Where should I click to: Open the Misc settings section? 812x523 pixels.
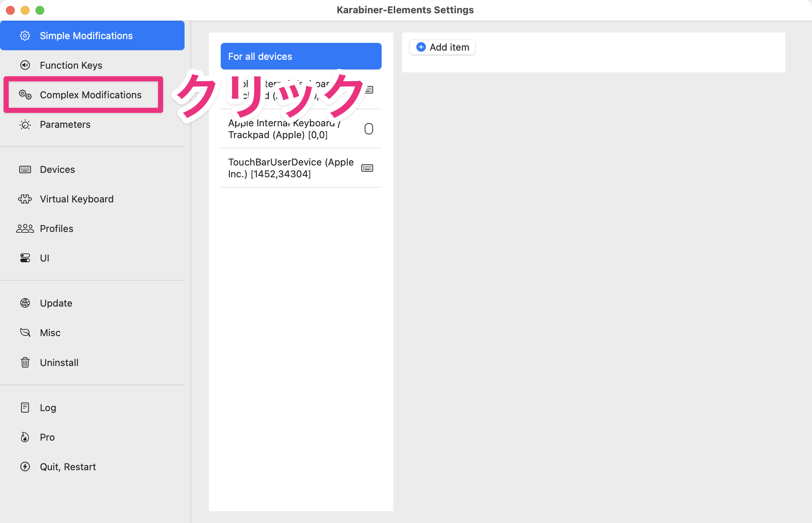(50, 333)
